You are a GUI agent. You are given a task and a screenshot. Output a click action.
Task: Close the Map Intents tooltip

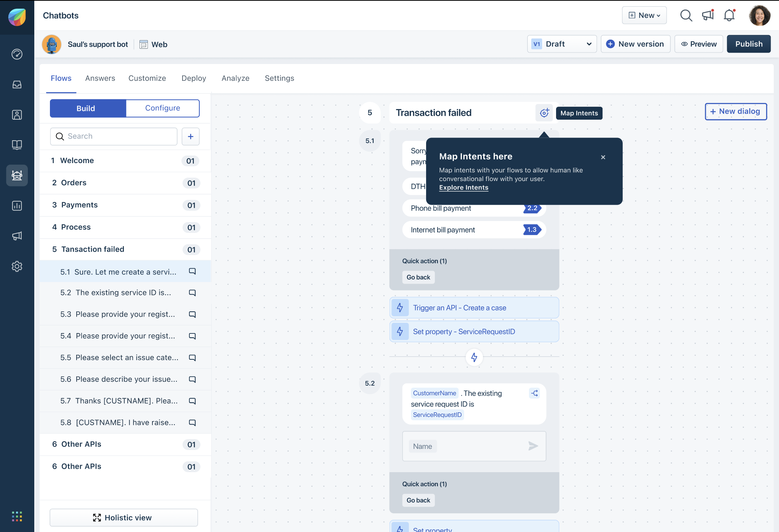[x=603, y=157]
